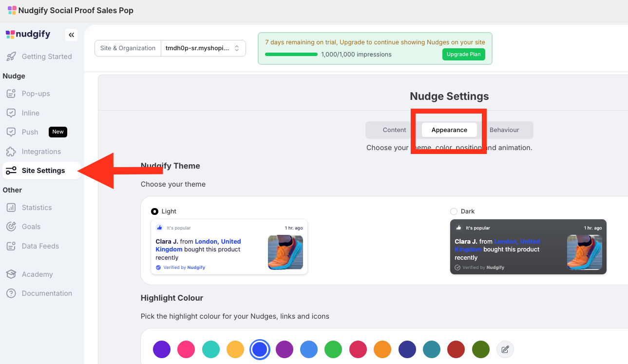This screenshot has width=628, height=364.
Task: Pick the yellow-orange colour swatch
Action: click(x=235, y=349)
